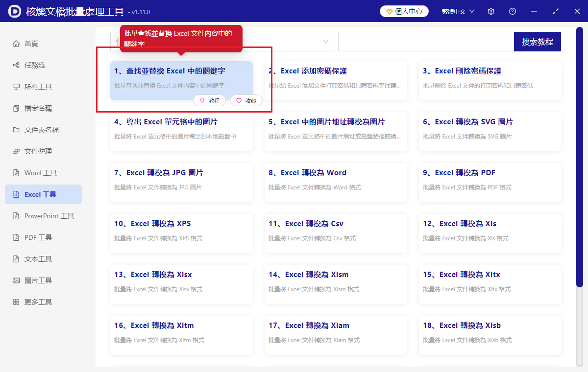This screenshot has height=372, width=588.
Task: Open Excel 轉換為 XPS tool
Action: click(181, 233)
